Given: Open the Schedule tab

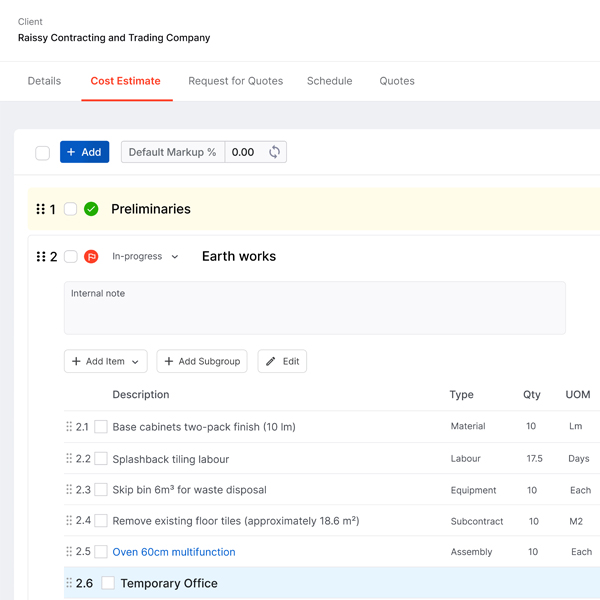Looking at the screenshot, I should click(329, 81).
